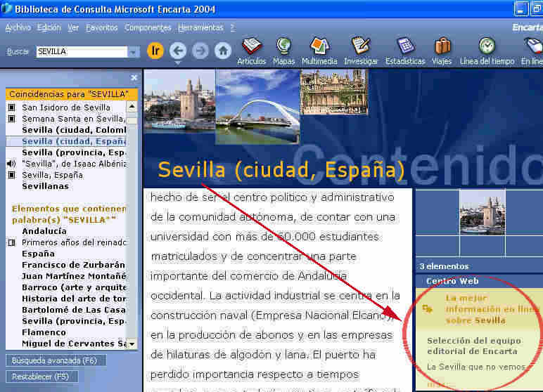Viewport: 543px width, 392px height.
Task: Expand the Buscar search field dropdown
Action: [134, 52]
